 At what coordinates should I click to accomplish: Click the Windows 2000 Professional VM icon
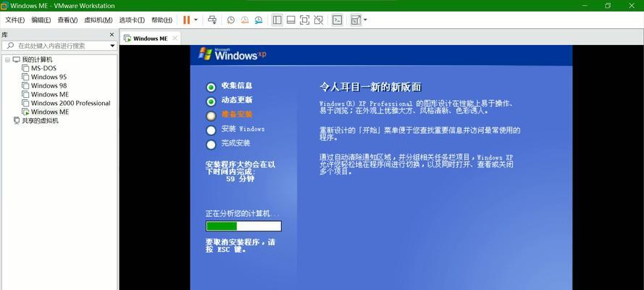tap(25, 103)
